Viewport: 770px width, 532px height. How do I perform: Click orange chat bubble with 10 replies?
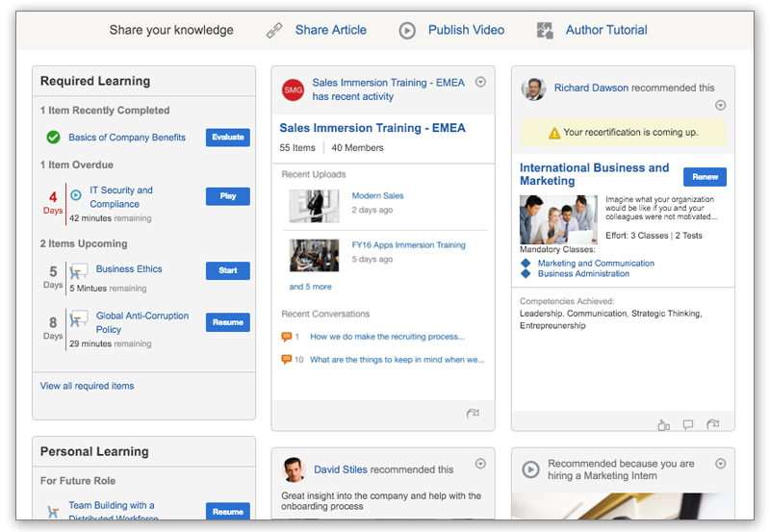tap(286, 359)
